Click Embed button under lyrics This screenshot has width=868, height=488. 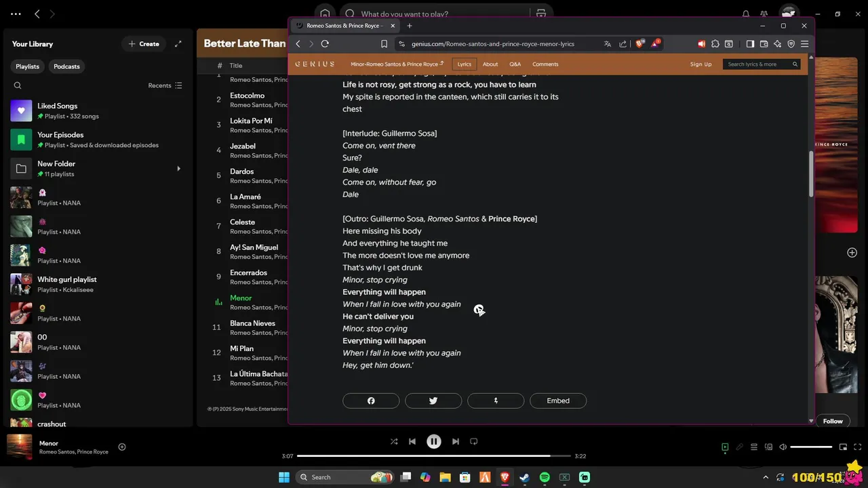(x=558, y=401)
